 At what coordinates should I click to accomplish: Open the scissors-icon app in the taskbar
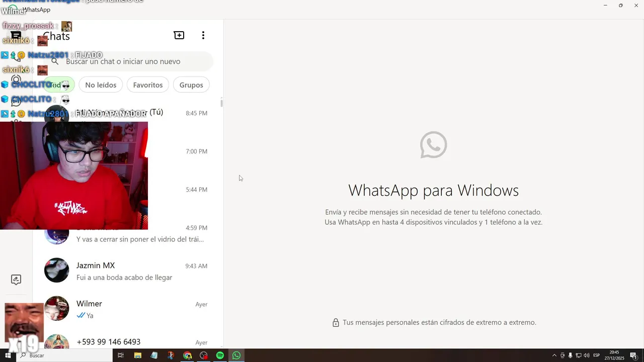tap(171, 355)
